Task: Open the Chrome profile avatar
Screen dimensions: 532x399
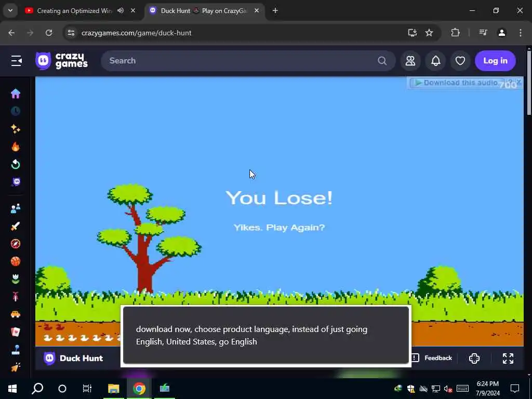Action: click(x=502, y=33)
